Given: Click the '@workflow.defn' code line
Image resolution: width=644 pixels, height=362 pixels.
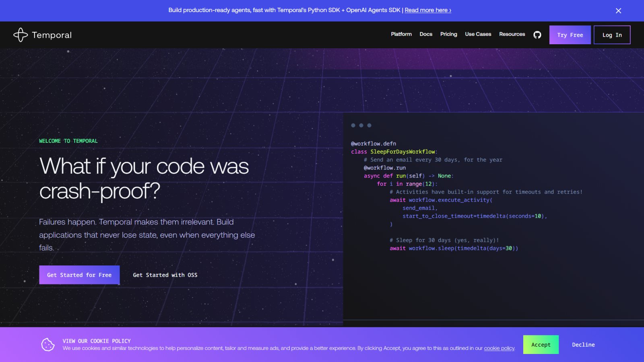Looking at the screenshot, I should click(x=374, y=144).
